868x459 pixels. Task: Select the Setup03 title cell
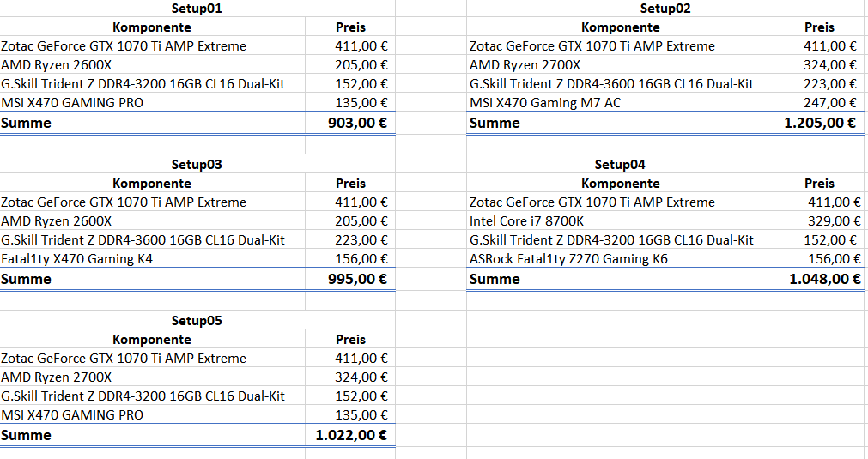click(x=197, y=164)
